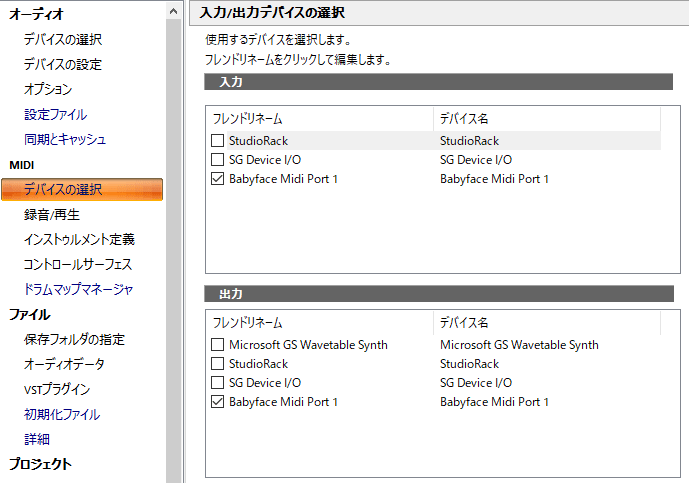Click sidebar scroll up arrow
This screenshot has height=483, width=689.
(174, 12)
